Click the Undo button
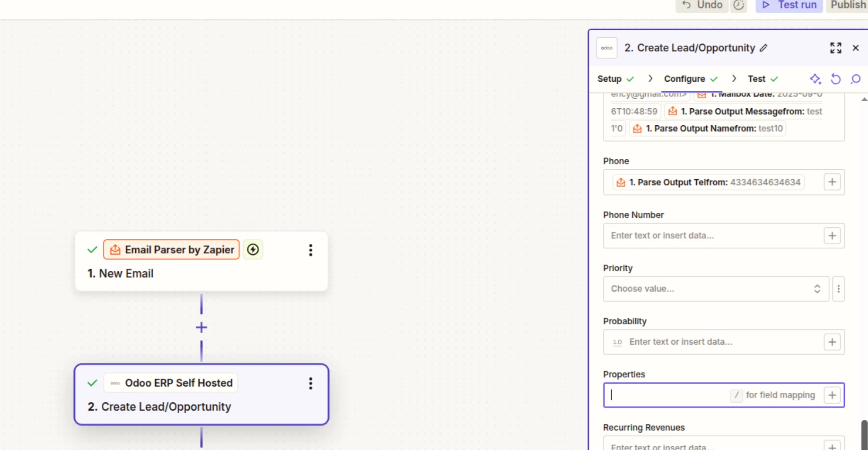868x450 pixels. click(702, 5)
